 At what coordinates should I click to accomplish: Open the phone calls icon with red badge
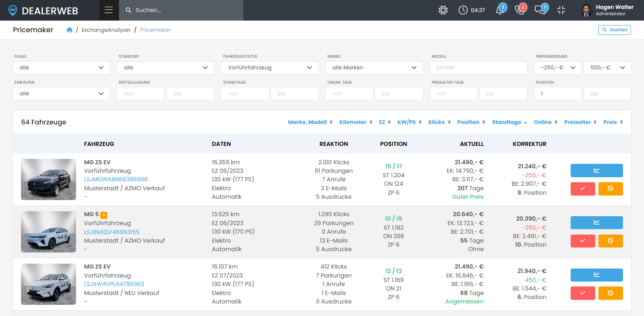click(x=520, y=10)
